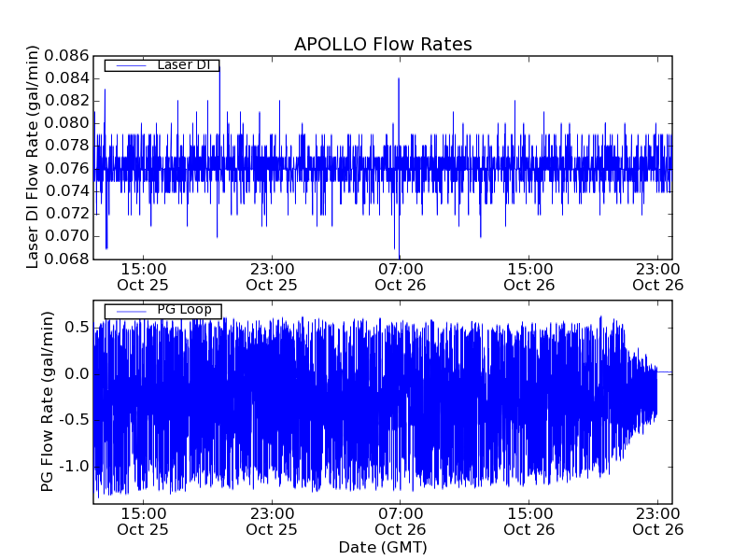The width and height of the screenshot is (747, 560).
Task: Select the 0.074 y-axis tick label
Action: click(x=66, y=191)
